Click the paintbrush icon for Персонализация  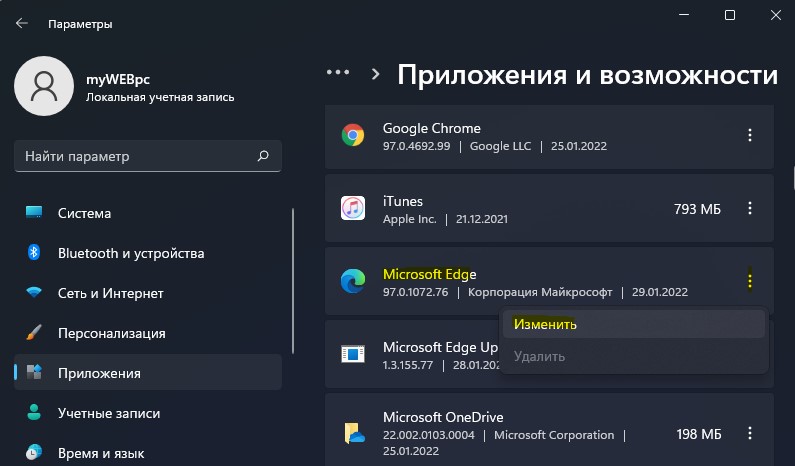pyautogui.click(x=34, y=333)
